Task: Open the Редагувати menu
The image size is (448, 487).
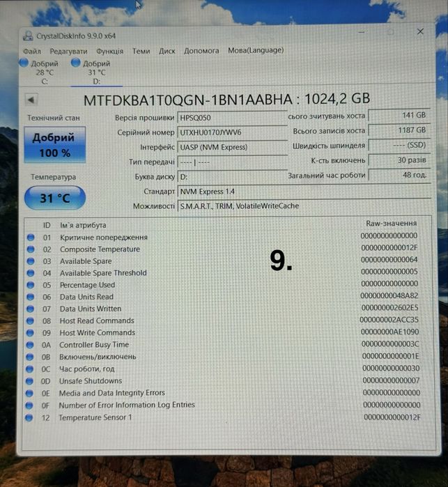Action: click(x=69, y=52)
